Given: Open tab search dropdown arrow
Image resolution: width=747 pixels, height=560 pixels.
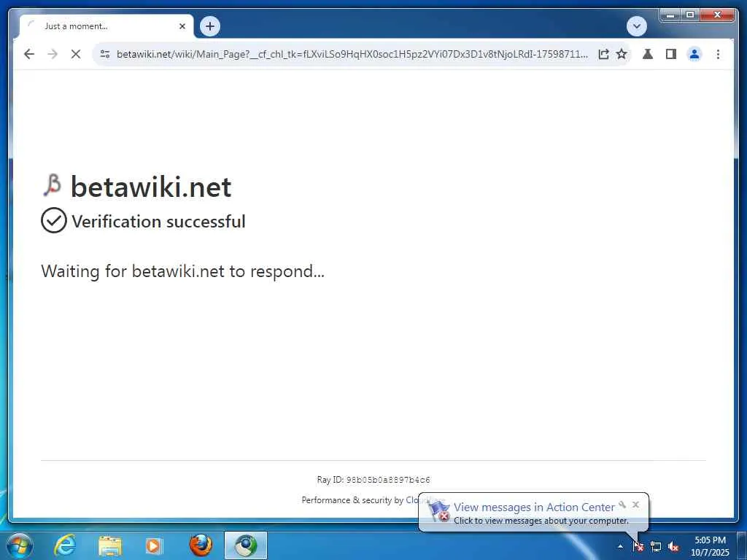Looking at the screenshot, I should click(636, 26).
